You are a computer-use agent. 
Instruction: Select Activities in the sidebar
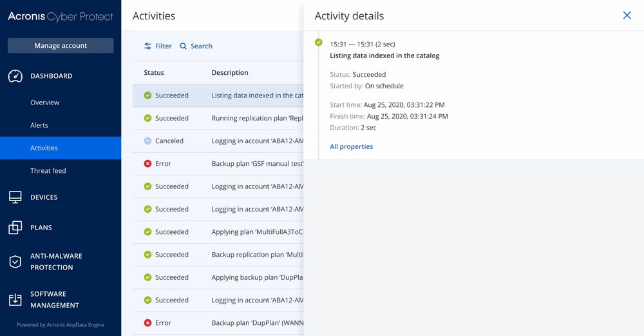[61, 148]
